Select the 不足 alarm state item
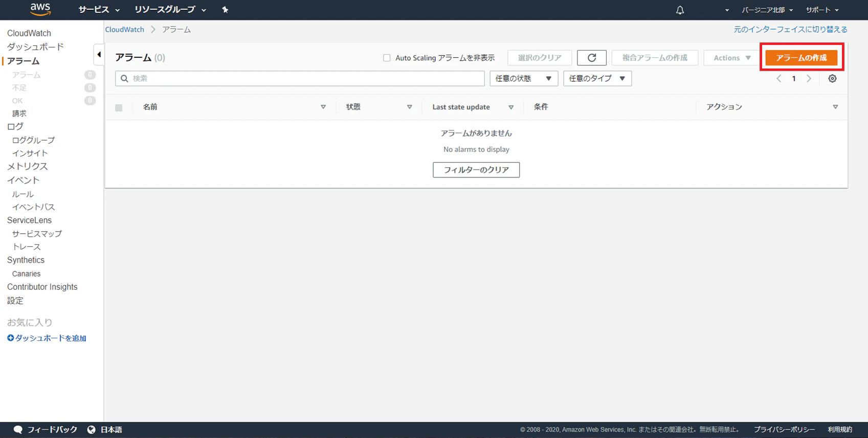868x438 pixels. [19, 88]
